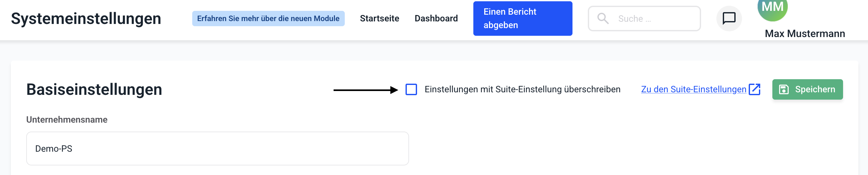This screenshot has width=868, height=175.
Task: Open the Dashboard menu item
Action: pos(436,19)
